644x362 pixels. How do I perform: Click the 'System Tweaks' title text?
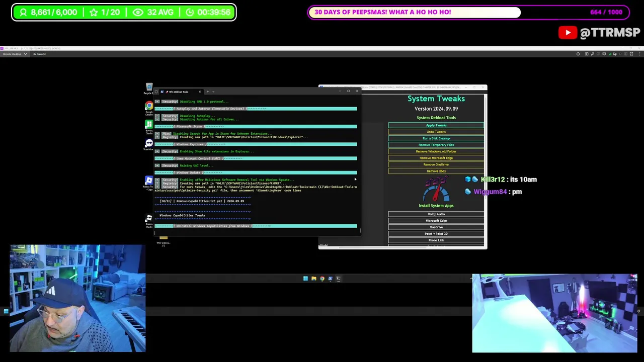pos(436,99)
